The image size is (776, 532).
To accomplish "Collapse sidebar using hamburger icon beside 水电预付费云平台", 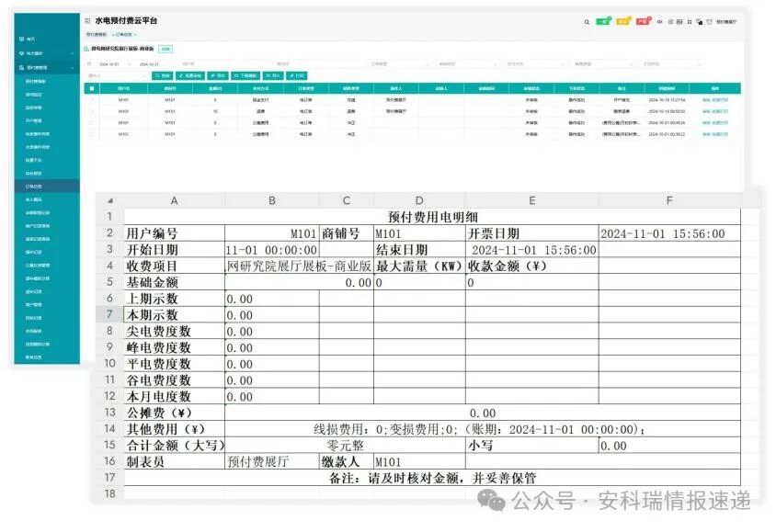I will tap(87, 21).
